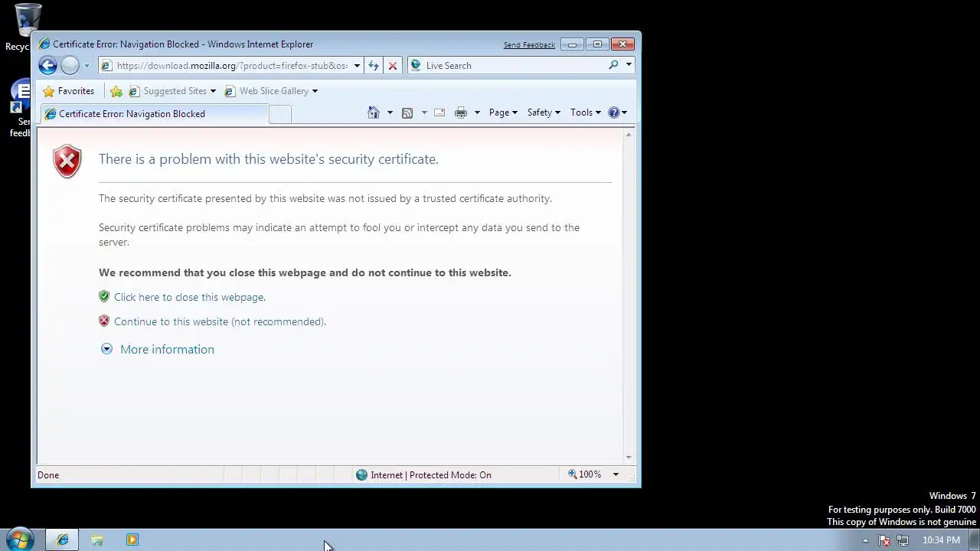Screen dimensions: 980x551
Task: Click Internet Explorer taskbar button
Action: (62, 540)
